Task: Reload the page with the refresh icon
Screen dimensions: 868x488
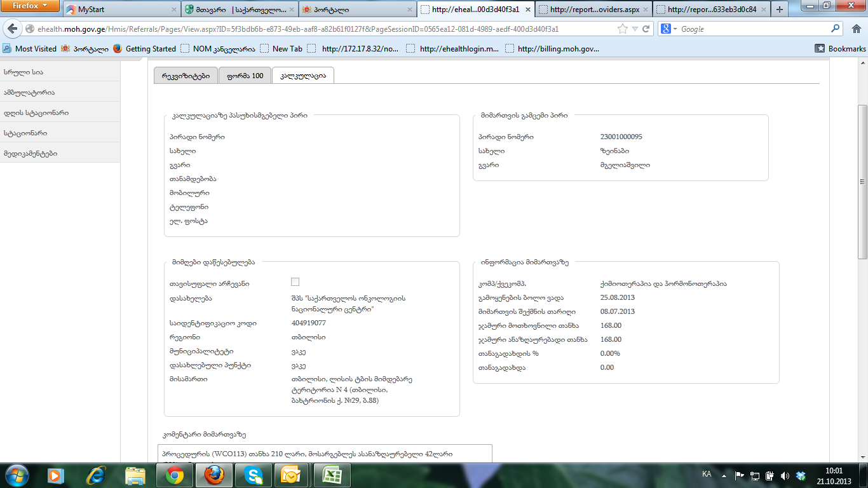Action: pyautogui.click(x=646, y=29)
